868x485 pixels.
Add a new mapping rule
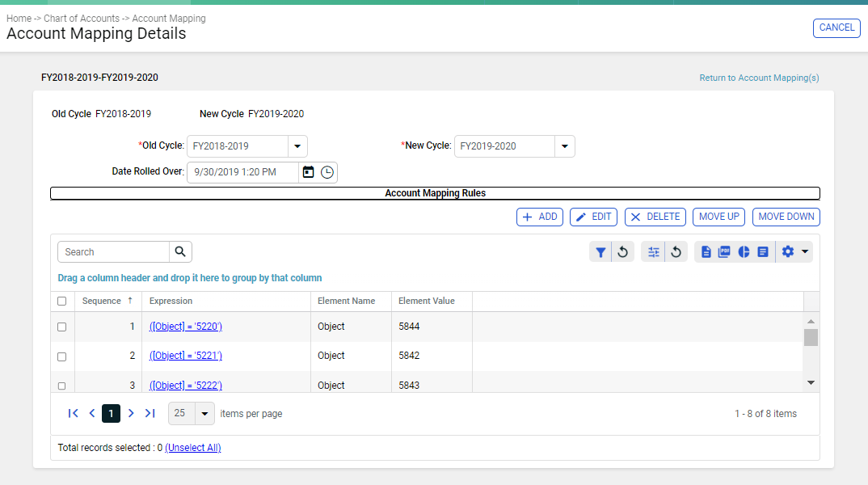540,217
